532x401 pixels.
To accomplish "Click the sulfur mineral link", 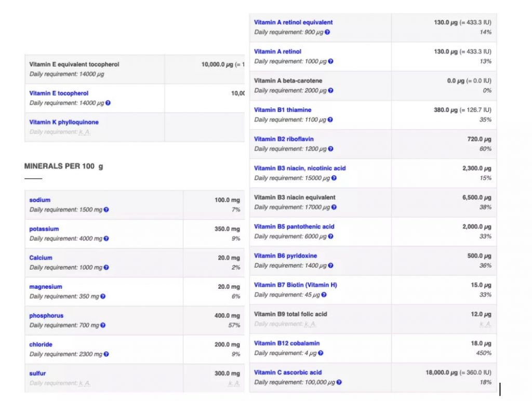I will [x=37, y=373].
